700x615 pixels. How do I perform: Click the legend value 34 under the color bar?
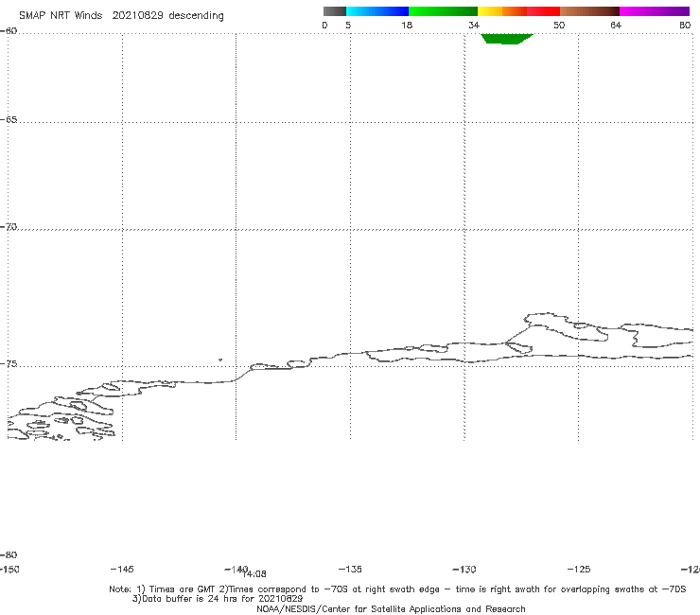click(474, 26)
